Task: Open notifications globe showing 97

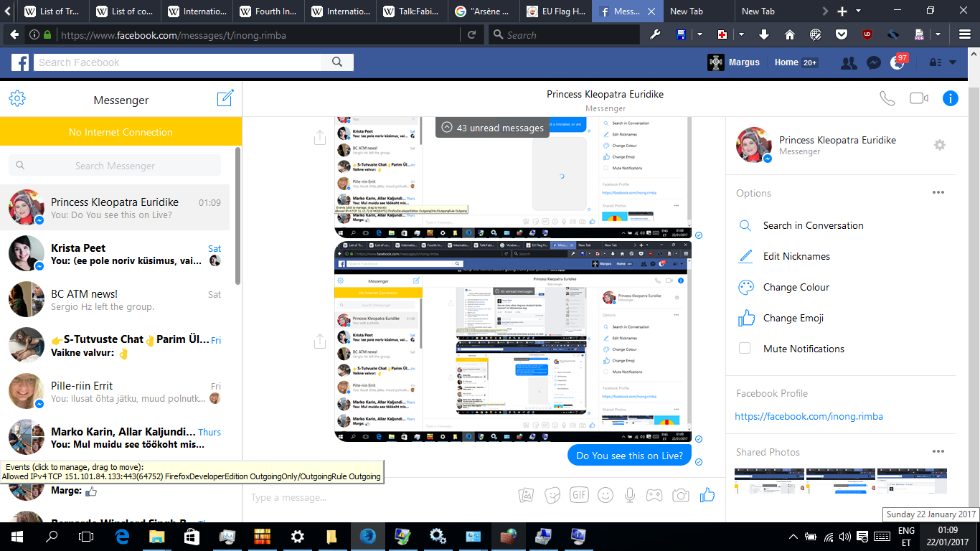Action: [897, 62]
